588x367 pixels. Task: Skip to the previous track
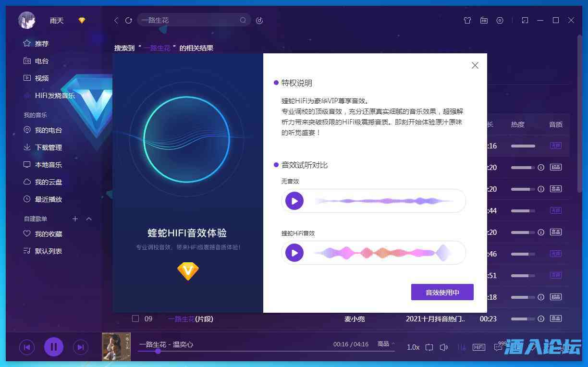coord(27,347)
